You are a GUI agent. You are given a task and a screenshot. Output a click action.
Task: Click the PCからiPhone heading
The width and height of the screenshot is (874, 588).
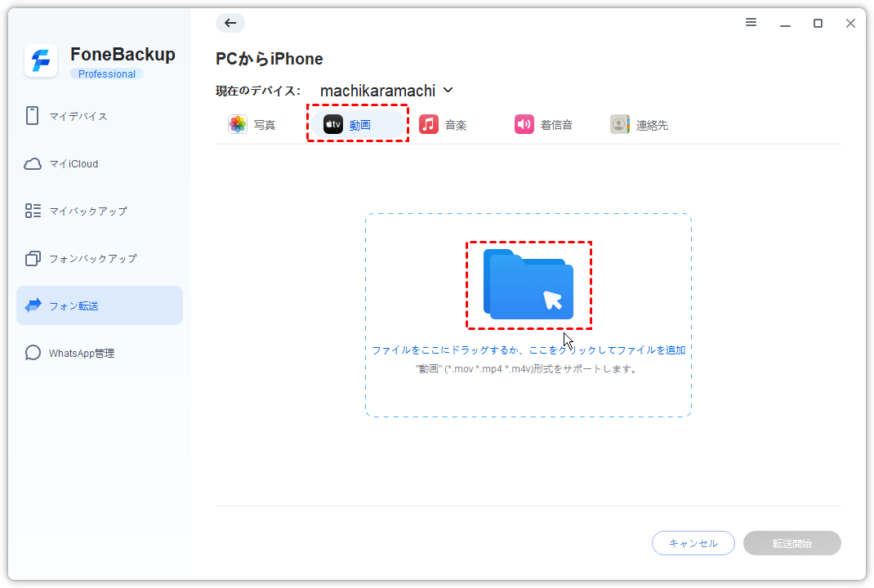[270, 59]
